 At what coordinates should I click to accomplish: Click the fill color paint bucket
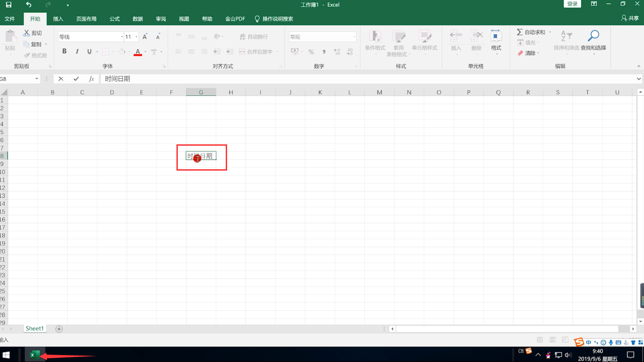click(x=122, y=52)
